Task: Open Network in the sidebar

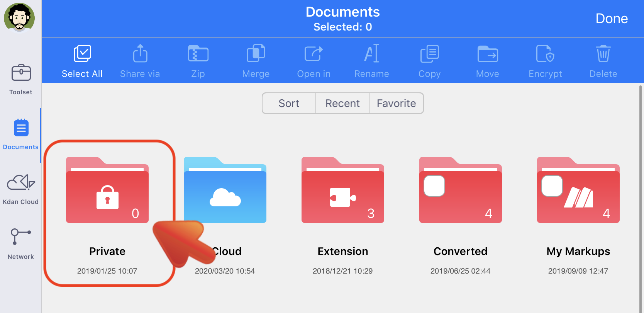Action: (x=21, y=244)
